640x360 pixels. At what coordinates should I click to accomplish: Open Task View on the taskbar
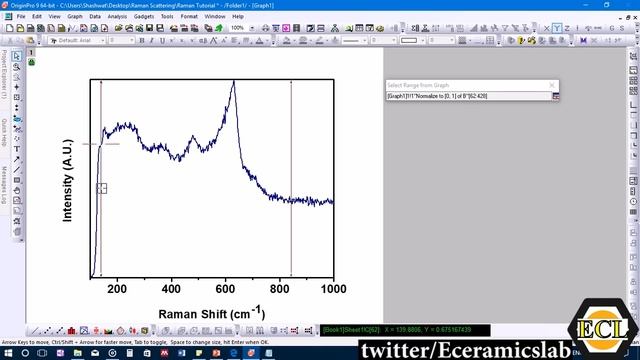click(42, 353)
